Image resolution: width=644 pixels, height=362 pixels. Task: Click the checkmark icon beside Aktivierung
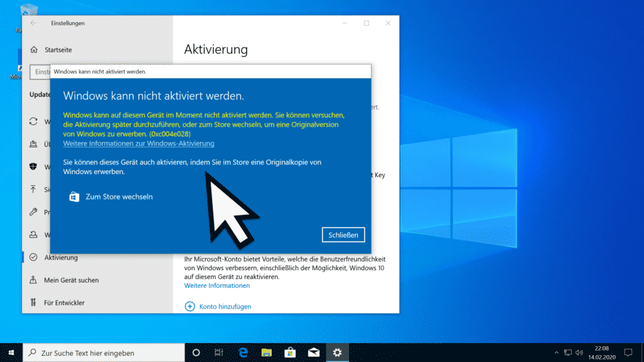click(x=33, y=257)
